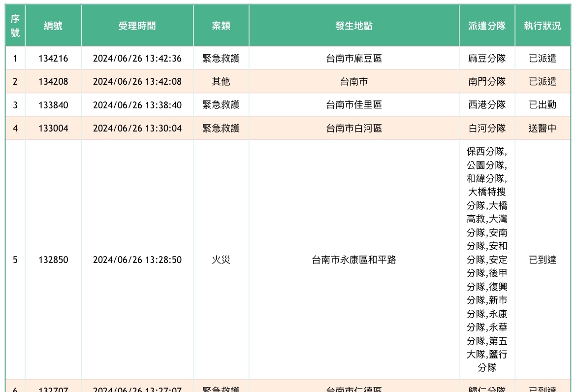This screenshot has height=392, width=576.
Task: Select case number 134216
Action: [53, 59]
